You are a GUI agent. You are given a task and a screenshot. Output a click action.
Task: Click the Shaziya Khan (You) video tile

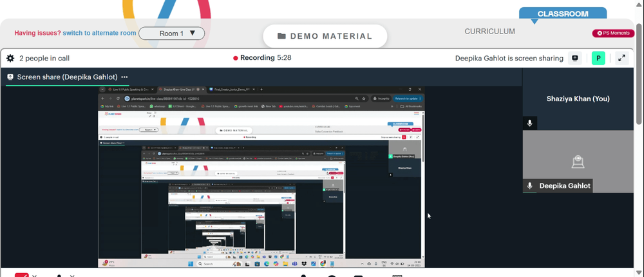[x=578, y=99]
